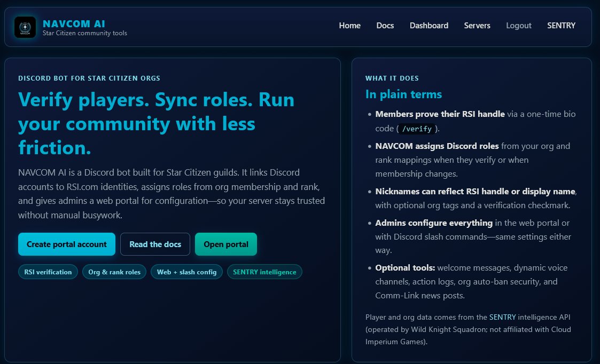Select the SENTRY intelligence tag
The image size is (600, 364).
tap(264, 272)
